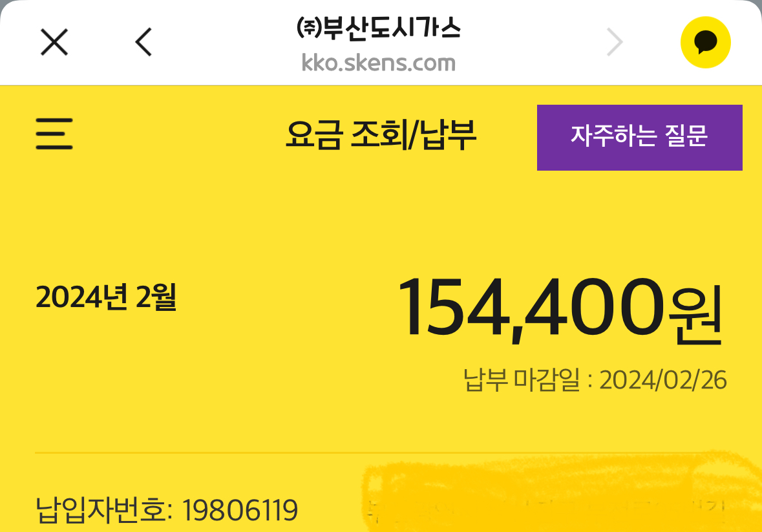This screenshot has width=762, height=532.
Task: Open the 자주하는 질문 button
Action: click(639, 137)
